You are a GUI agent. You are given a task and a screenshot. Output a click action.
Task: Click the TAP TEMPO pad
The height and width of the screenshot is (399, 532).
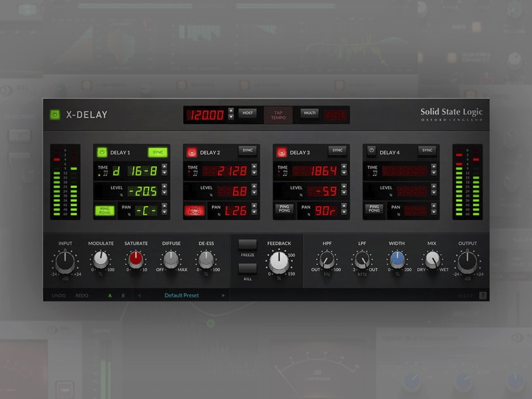[x=278, y=115]
